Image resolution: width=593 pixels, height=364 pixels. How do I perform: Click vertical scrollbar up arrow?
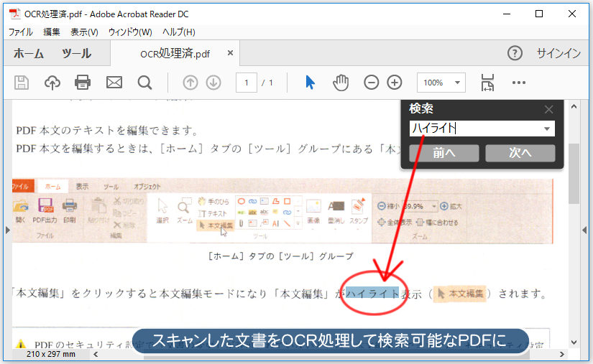pyautogui.click(x=574, y=106)
